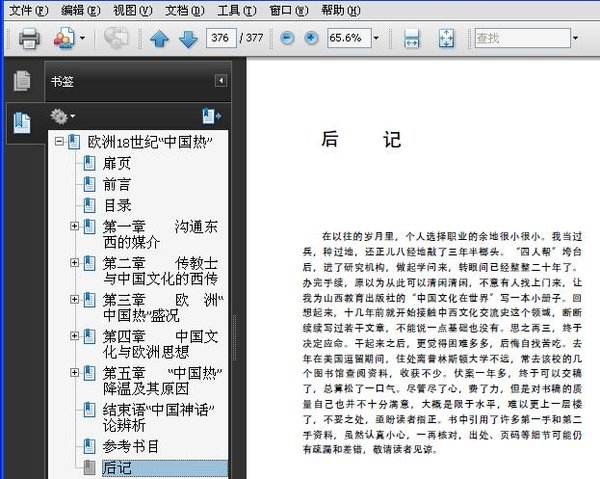Expand the 第二章 传教士 bookmark

[74, 262]
